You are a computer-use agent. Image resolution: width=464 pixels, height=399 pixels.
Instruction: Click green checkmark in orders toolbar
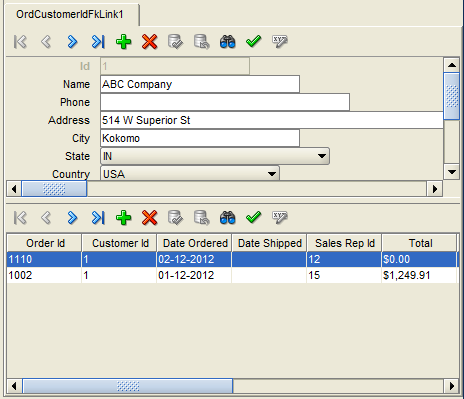tap(253, 218)
